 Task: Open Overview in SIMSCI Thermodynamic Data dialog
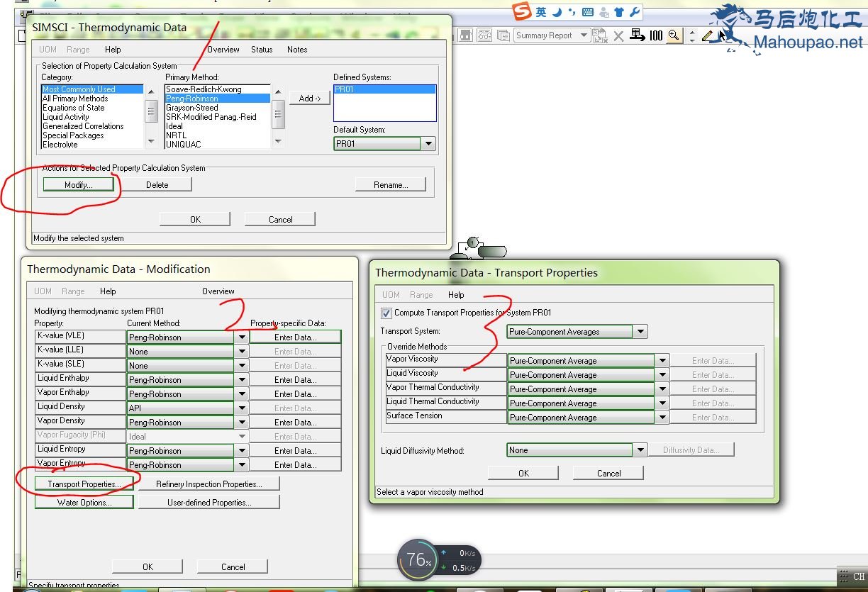(x=223, y=50)
